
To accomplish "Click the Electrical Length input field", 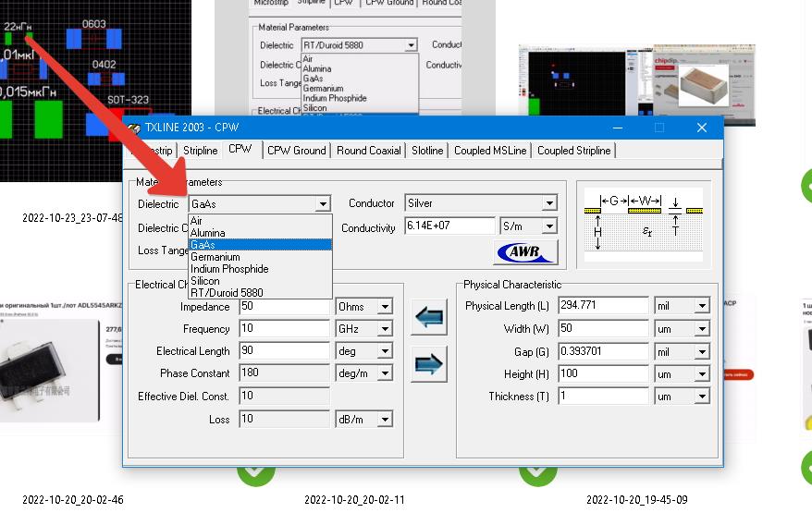I will (x=284, y=351).
